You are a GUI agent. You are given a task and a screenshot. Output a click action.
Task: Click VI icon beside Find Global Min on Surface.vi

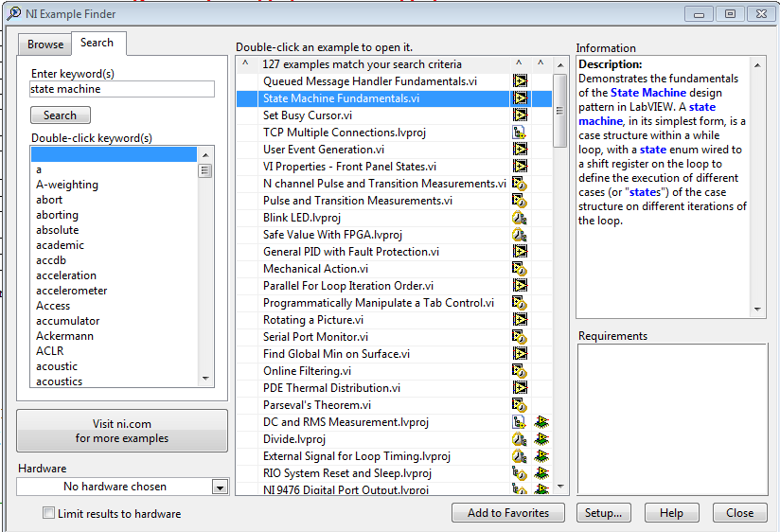[x=520, y=354]
